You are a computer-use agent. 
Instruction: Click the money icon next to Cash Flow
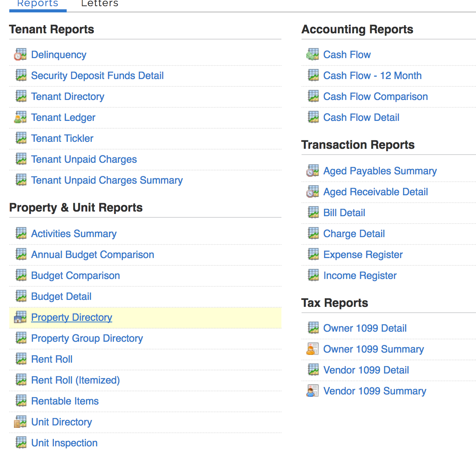tap(312, 55)
